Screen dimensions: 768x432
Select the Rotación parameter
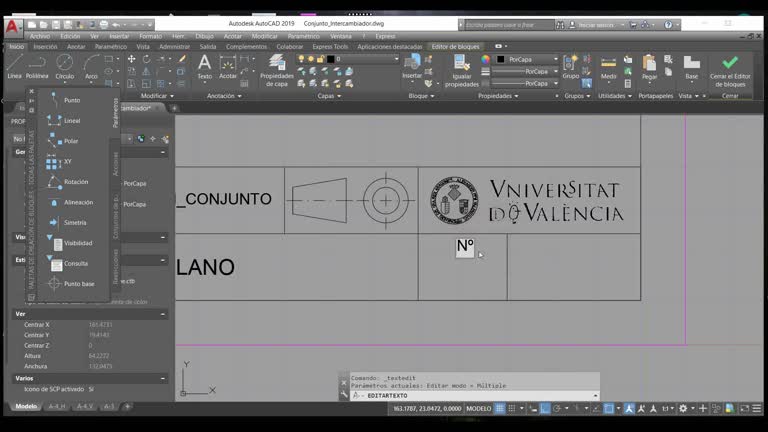pyautogui.click(x=68, y=182)
